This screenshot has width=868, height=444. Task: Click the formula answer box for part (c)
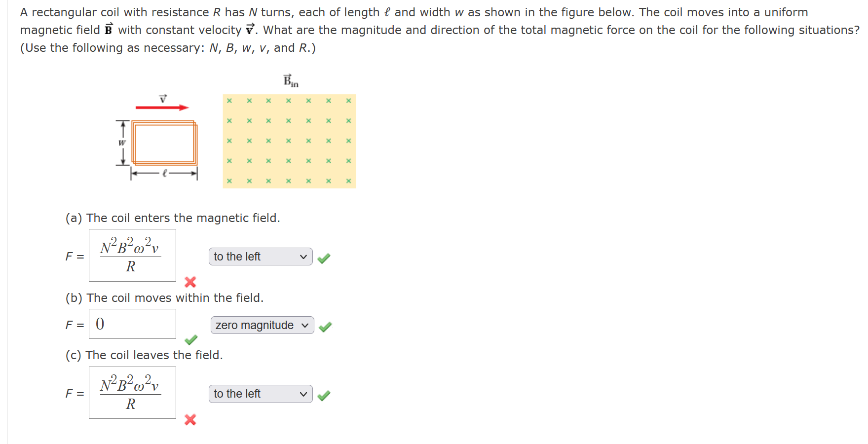[x=132, y=393]
